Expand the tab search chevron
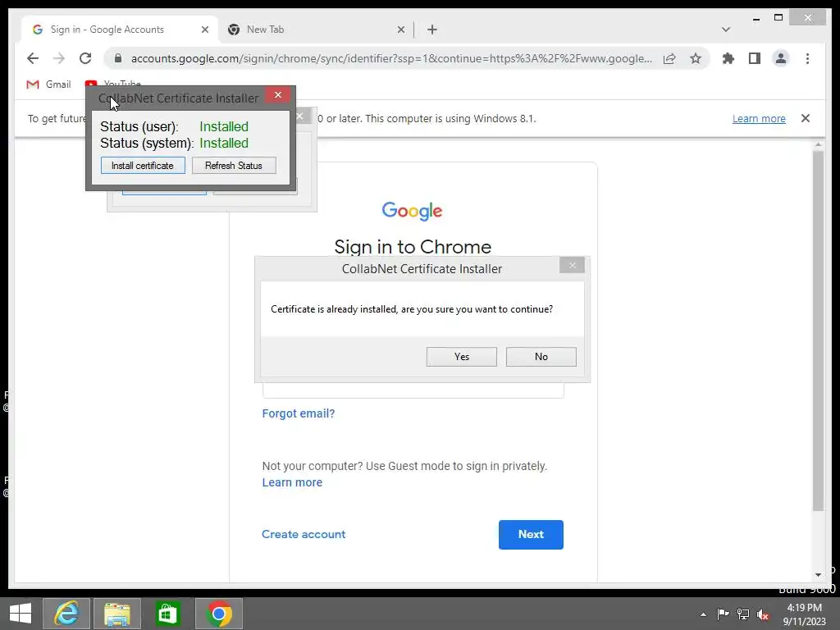This screenshot has width=840, height=630. 726,30
